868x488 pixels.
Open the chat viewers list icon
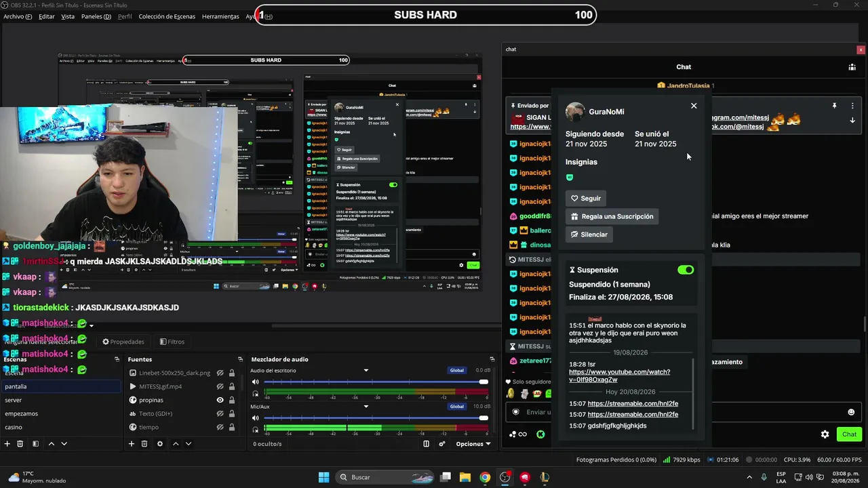coord(852,67)
